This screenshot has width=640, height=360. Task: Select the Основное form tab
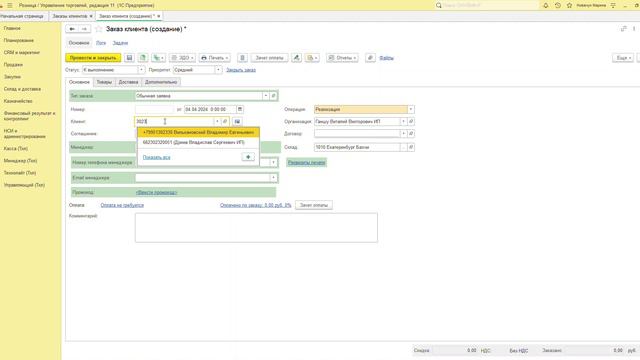79,82
